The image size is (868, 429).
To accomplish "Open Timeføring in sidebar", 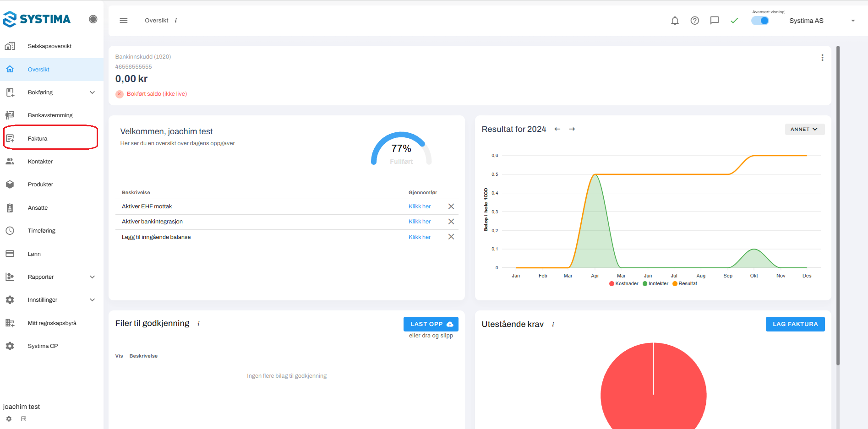I will tap(52, 231).
